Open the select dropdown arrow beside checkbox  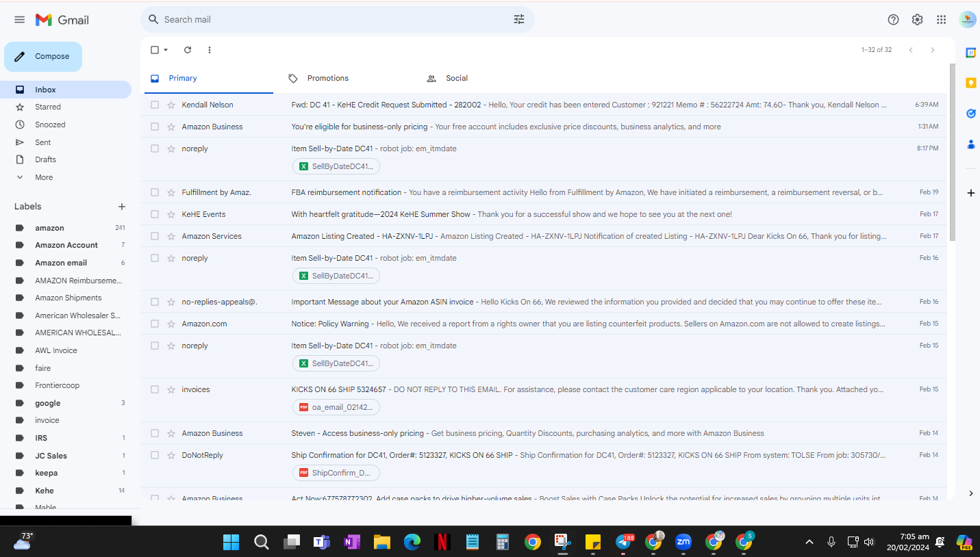point(166,50)
